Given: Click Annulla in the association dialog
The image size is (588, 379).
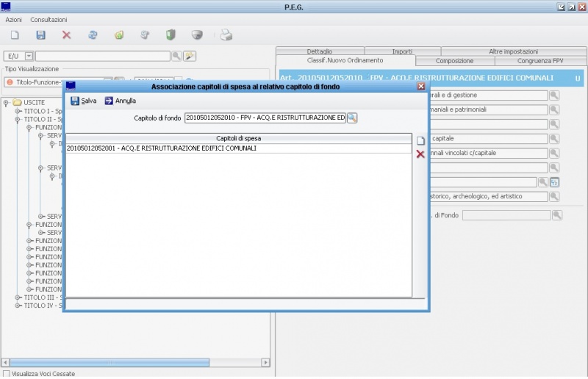Looking at the screenshot, I should point(121,101).
